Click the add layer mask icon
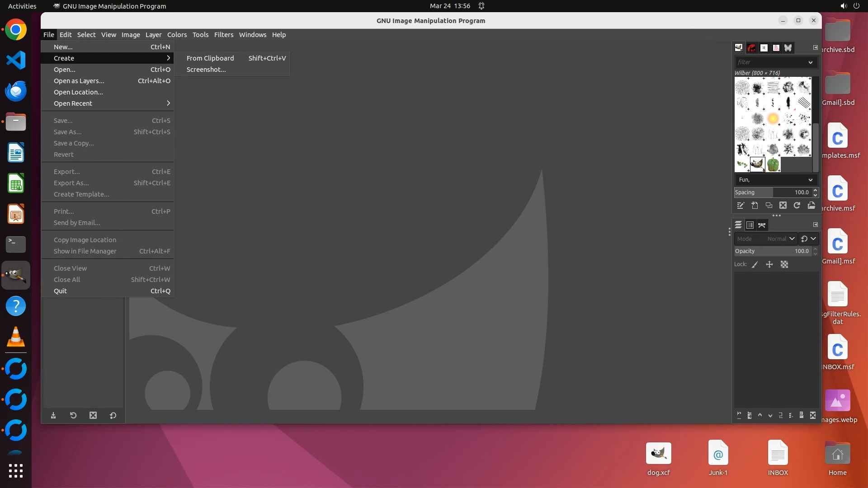 pos(802,415)
